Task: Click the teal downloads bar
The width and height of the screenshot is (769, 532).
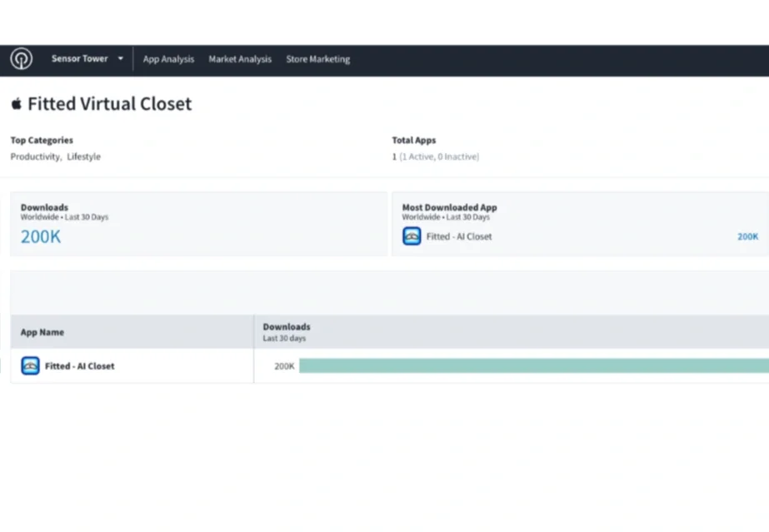Action: point(534,366)
